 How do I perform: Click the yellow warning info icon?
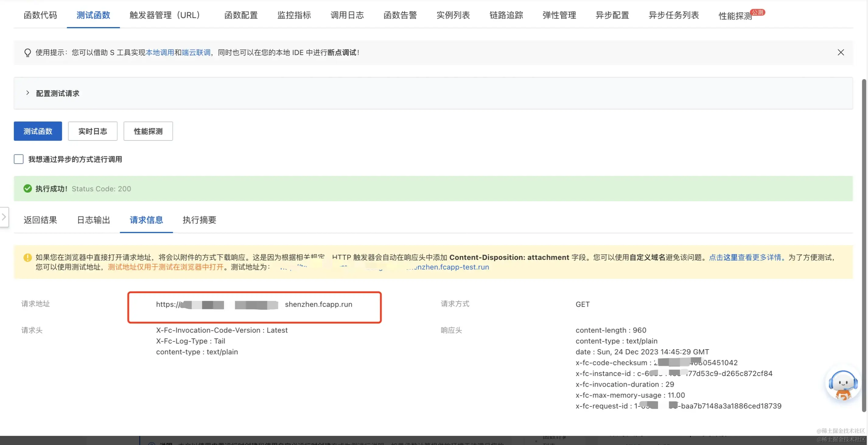[x=28, y=257]
